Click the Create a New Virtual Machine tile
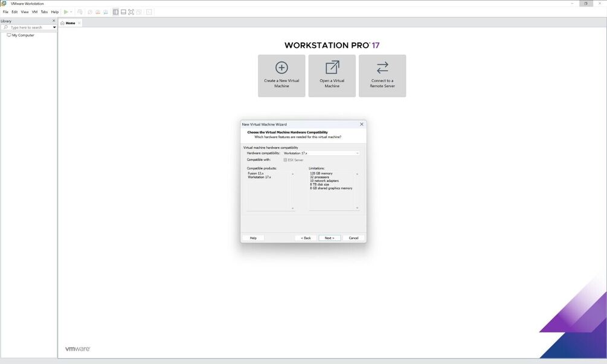607x364 pixels. coord(281,76)
